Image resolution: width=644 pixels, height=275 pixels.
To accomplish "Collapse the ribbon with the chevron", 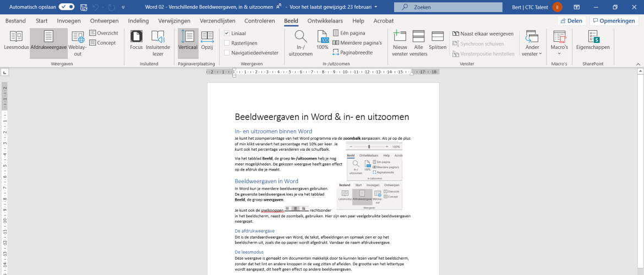I will [637, 64].
